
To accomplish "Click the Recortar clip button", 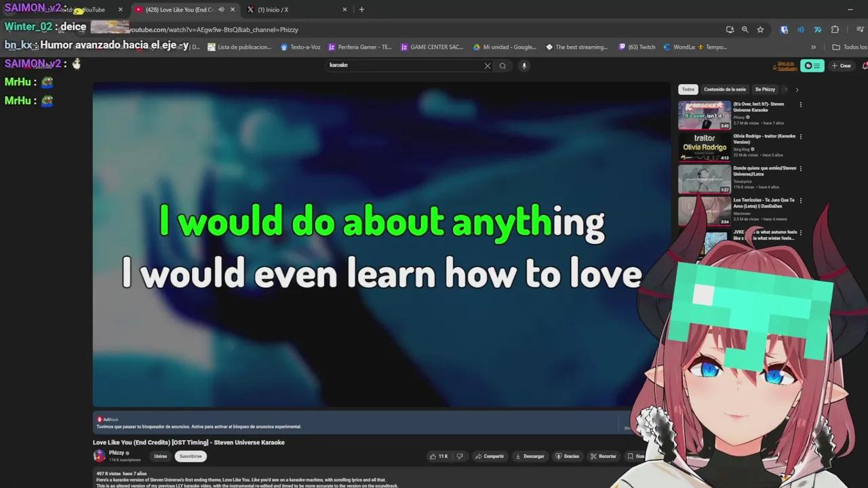I will coord(604,456).
